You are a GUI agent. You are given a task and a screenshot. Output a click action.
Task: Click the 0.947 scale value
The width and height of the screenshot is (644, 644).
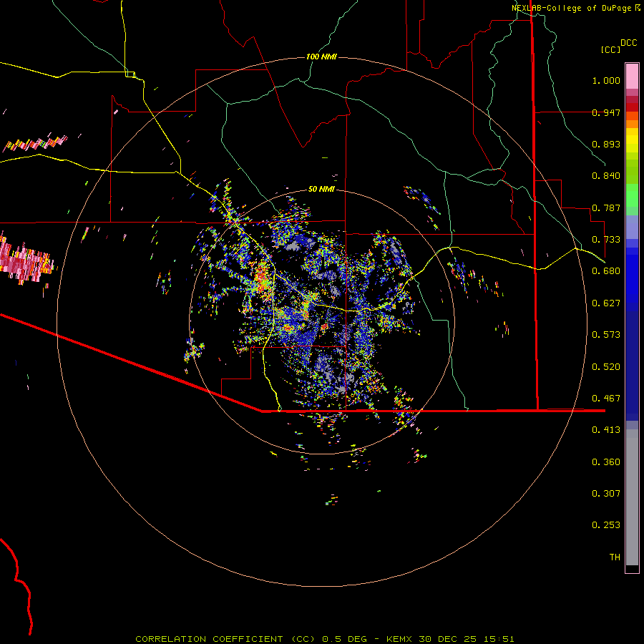point(606,112)
